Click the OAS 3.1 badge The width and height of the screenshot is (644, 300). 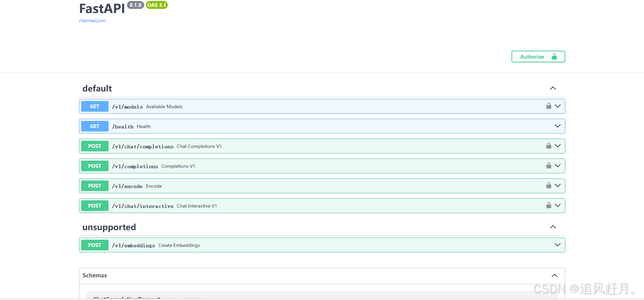157,5
